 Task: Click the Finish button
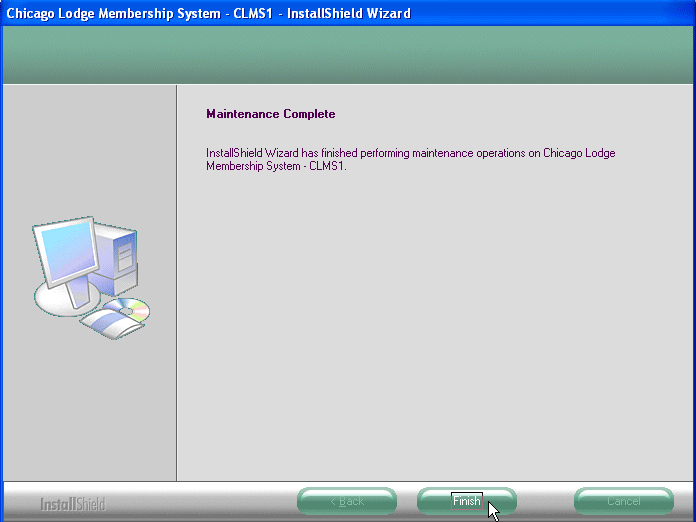tap(466, 501)
